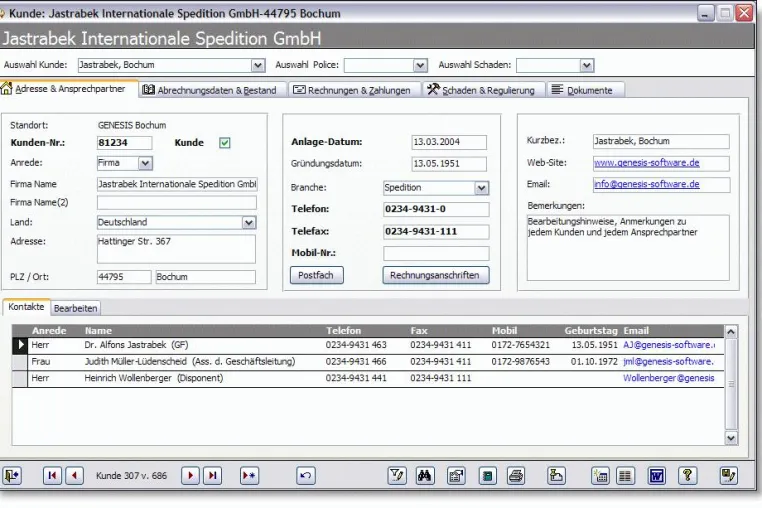
Task: Select the Bearbeiten sub-tab
Action: (75, 308)
